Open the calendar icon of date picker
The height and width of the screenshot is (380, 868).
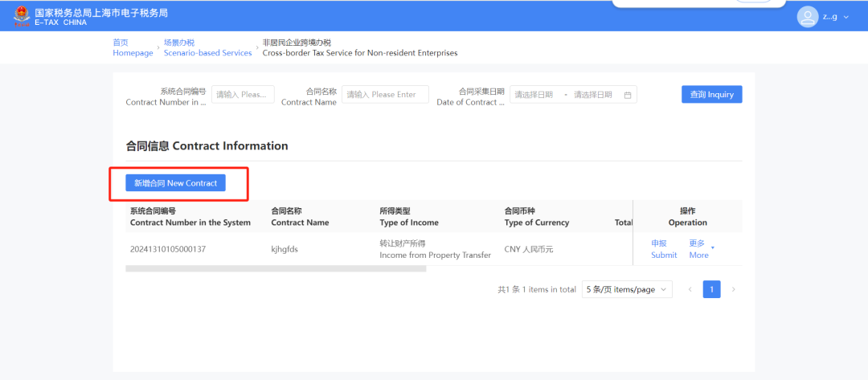(628, 95)
